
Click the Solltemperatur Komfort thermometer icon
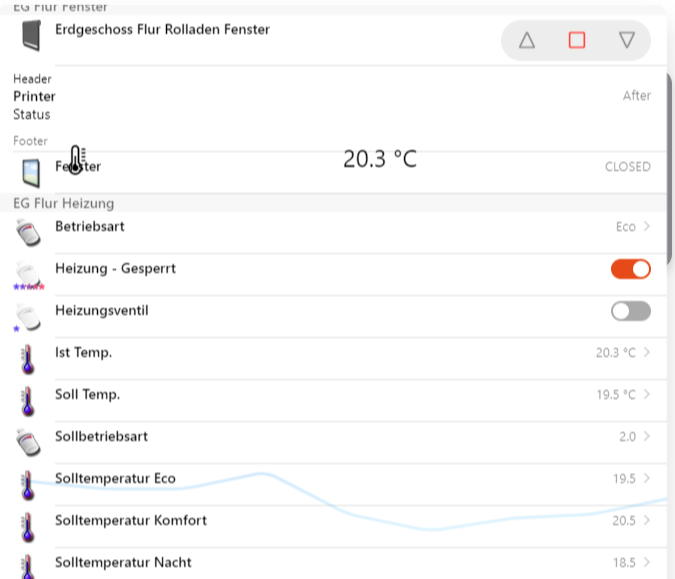click(x=30, y=526)
